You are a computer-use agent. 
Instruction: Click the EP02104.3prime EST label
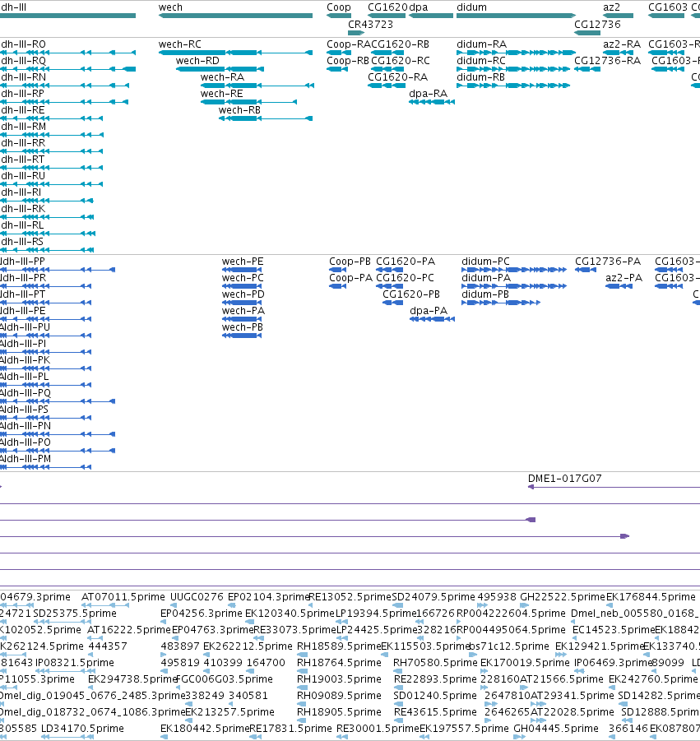268,597
